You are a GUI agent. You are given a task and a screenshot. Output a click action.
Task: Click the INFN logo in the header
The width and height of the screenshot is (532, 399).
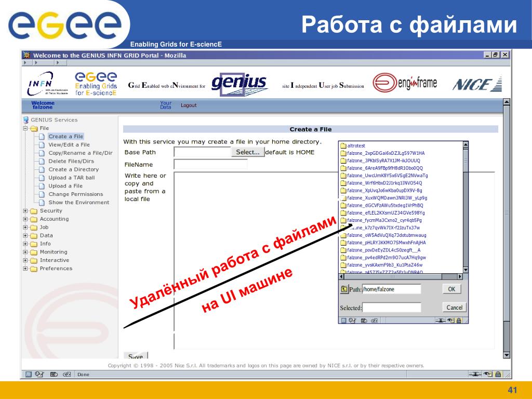tap(47, 84)
